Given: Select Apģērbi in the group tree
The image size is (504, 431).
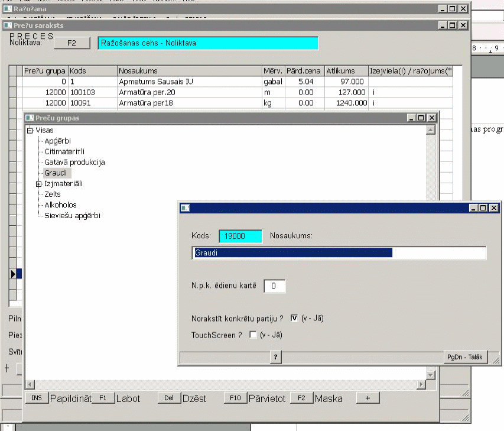Looking at the screenshot, I should [x=57, y=141].
